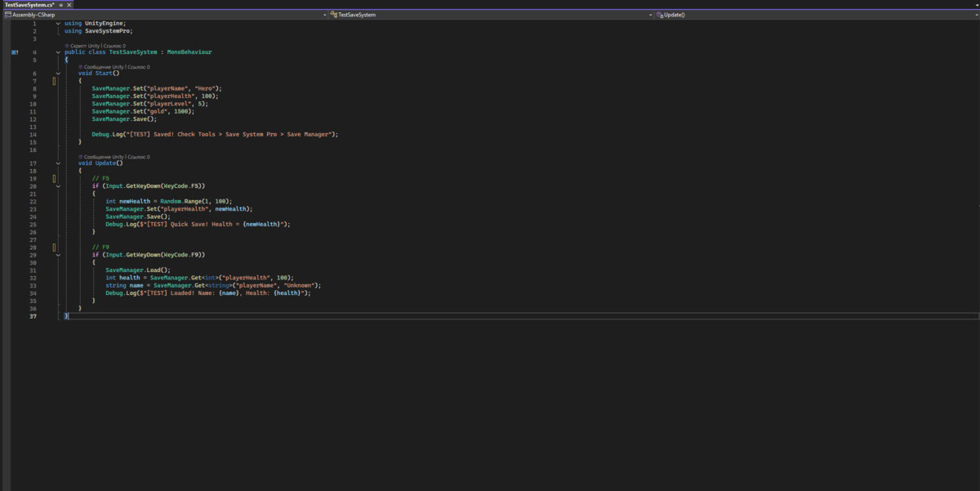This screenshot has height=491, width=980.
Task: Click the yellow change marker on line 19
Action: click(55, 178)
